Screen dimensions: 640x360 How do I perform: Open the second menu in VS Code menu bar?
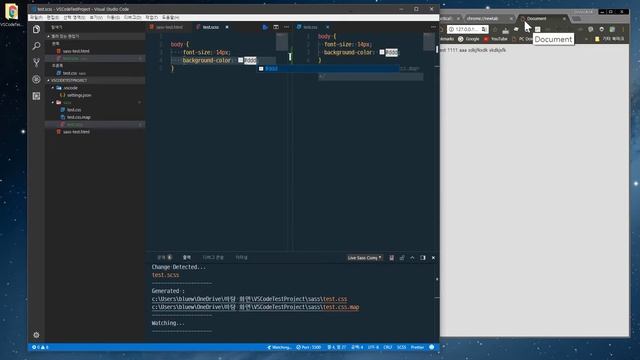click(53, 18)
